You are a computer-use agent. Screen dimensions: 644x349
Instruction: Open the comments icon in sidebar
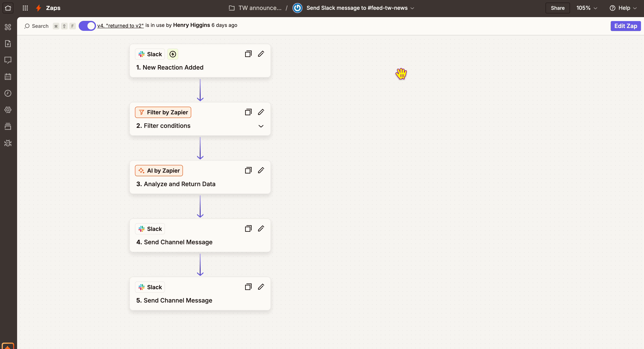click(8, 60)
